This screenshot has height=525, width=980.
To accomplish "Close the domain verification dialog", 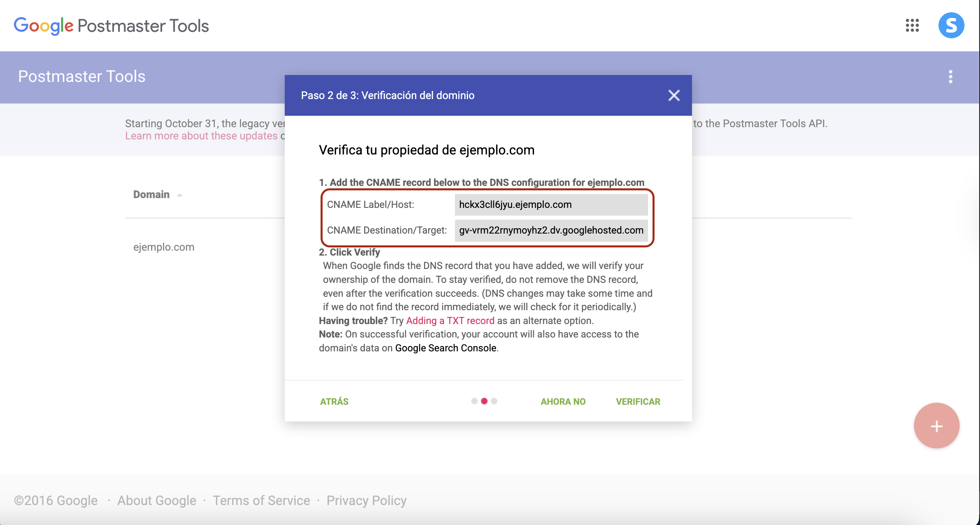I will [x=674, y=95].
